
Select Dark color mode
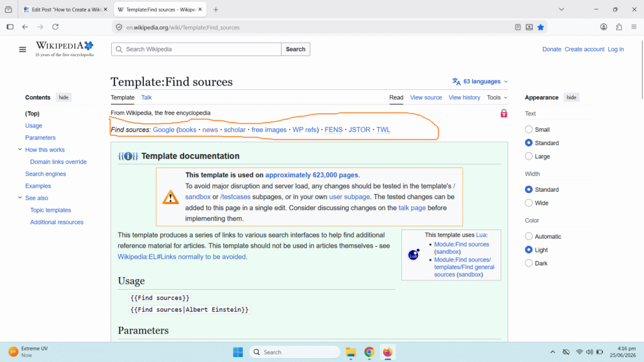[528, 263]
